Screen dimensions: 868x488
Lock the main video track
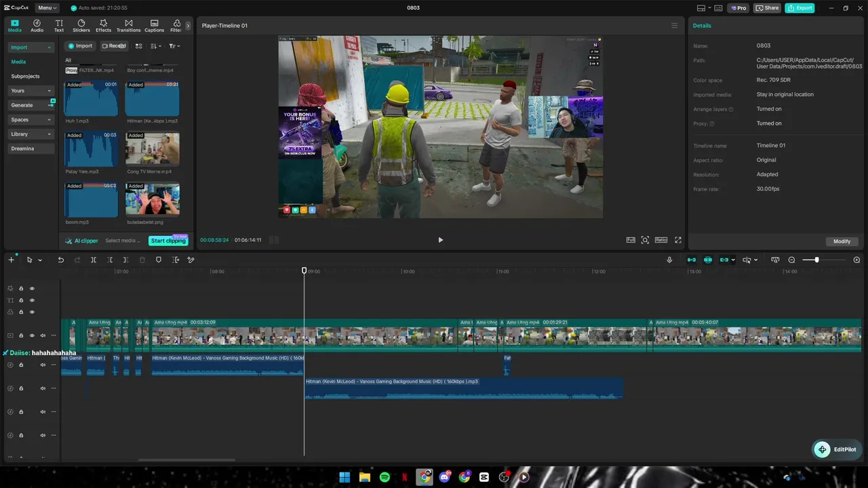(x=21, y=335)
